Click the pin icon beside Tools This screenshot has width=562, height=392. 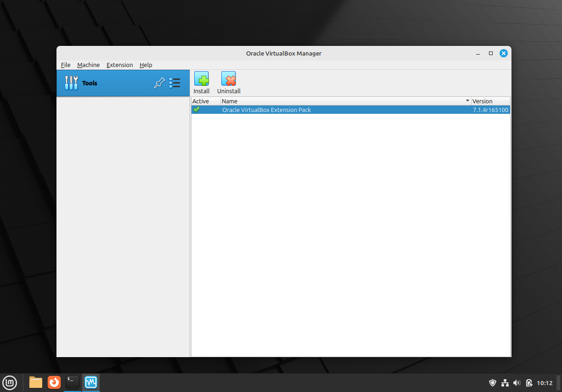point(159,83)
